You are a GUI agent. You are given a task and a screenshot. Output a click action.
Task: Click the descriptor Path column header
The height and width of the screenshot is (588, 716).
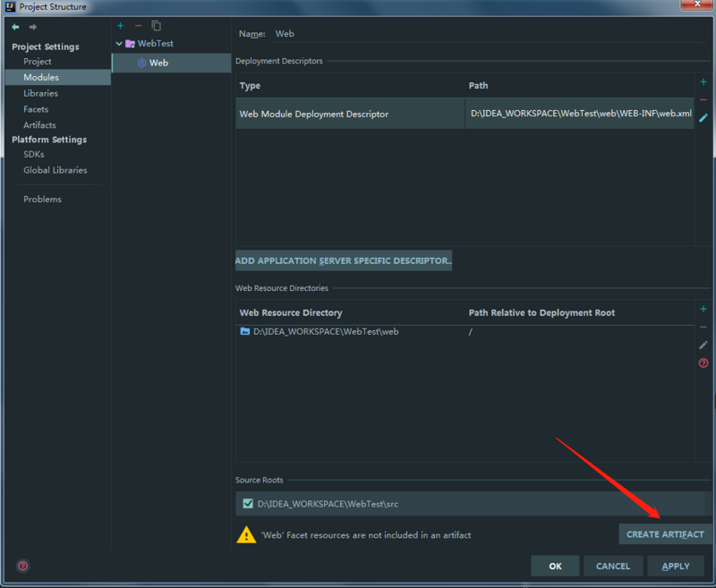pos(478,86)
